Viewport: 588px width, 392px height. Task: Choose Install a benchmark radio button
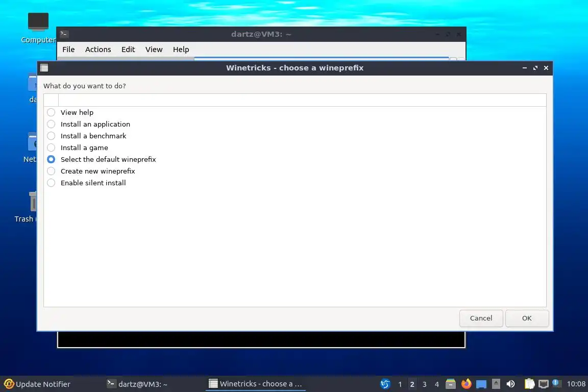[x=51, y=136]
